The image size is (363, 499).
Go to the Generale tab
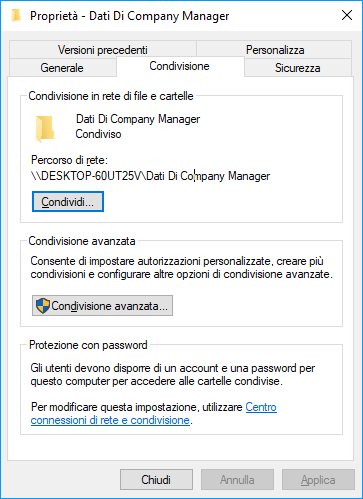(x=62, y=68)
